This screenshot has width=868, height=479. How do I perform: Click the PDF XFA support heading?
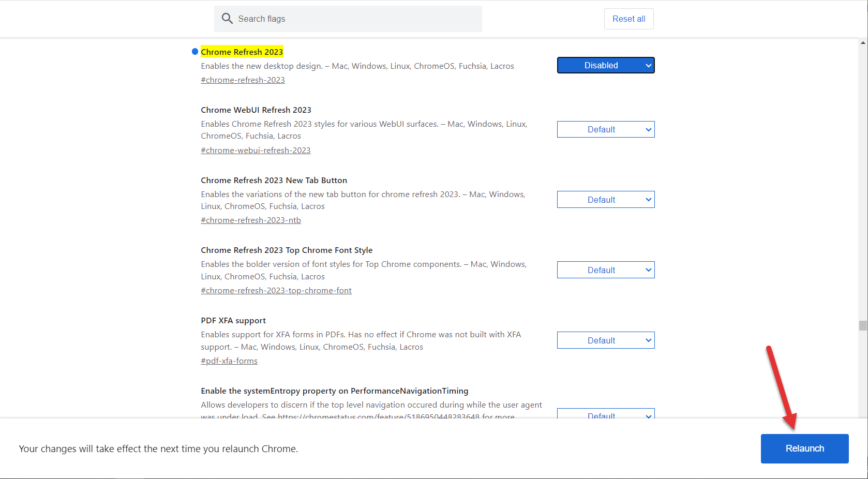tap(233, 321)
